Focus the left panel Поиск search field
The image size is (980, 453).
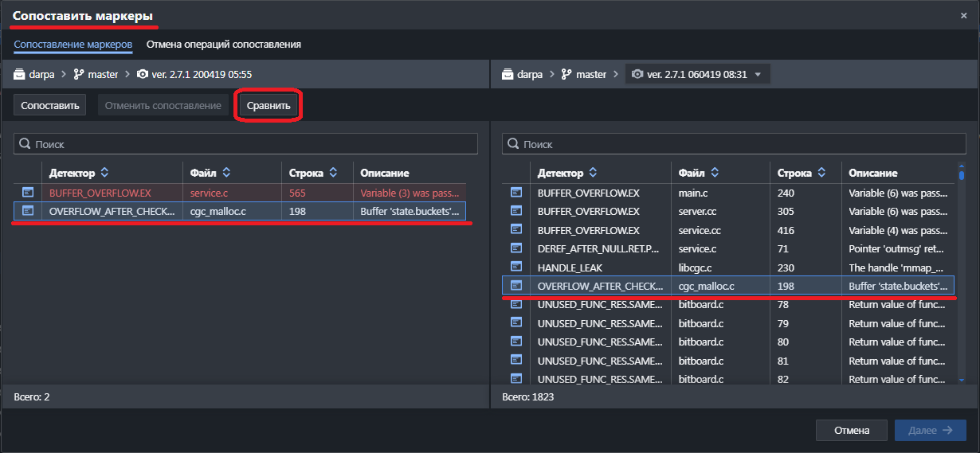click(x=245, y=144)
